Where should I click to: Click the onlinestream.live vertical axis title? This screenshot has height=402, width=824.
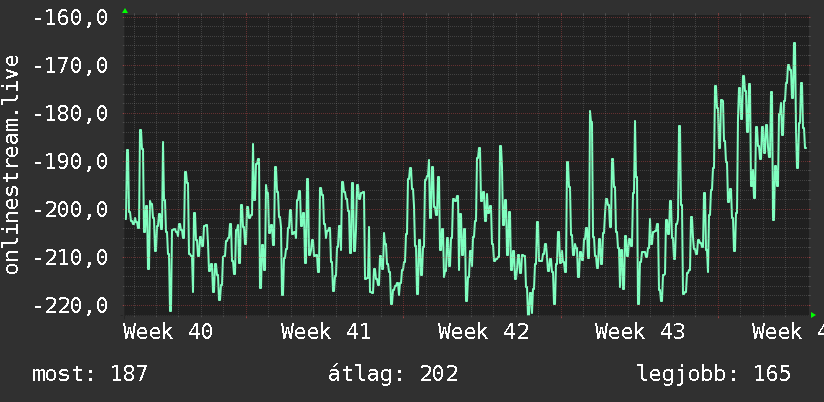point(11,164)
